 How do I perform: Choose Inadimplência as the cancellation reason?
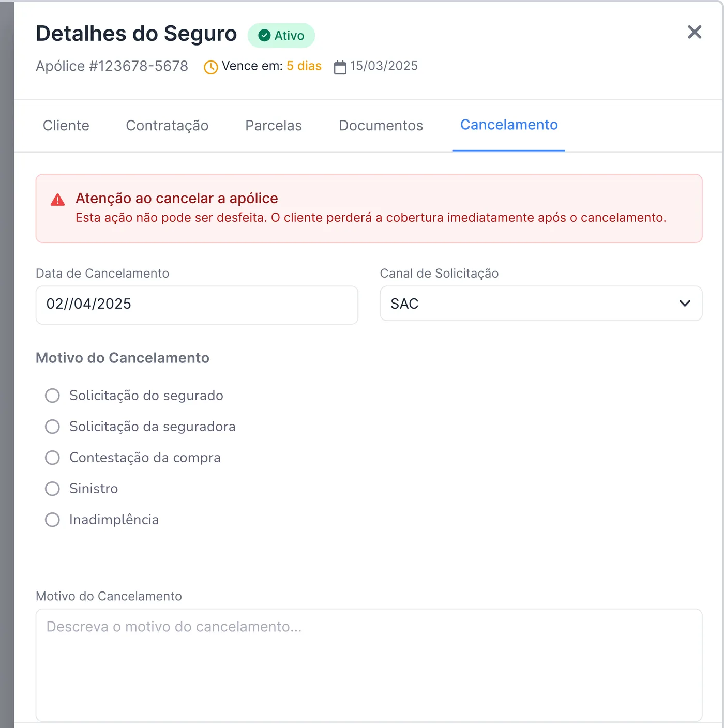52,520
